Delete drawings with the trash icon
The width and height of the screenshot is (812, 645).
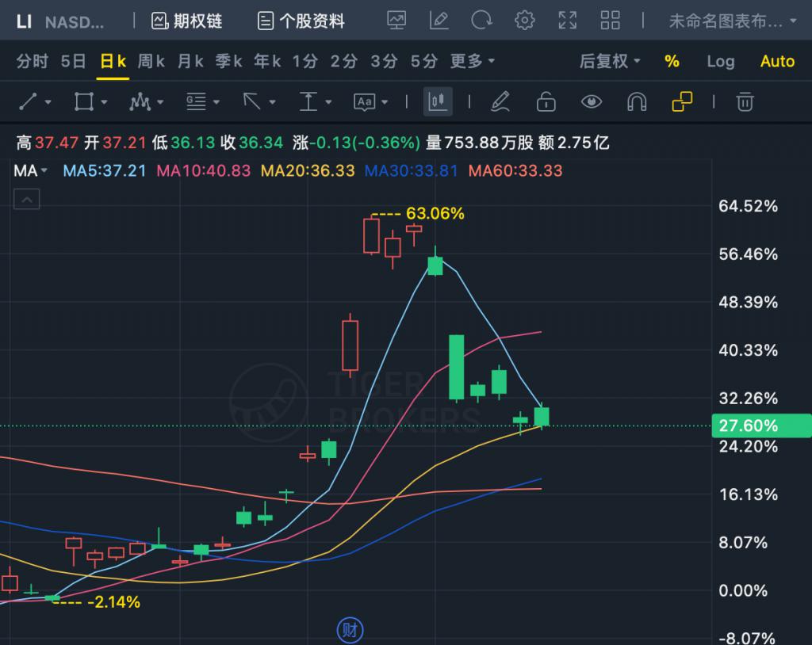[744, 101]
